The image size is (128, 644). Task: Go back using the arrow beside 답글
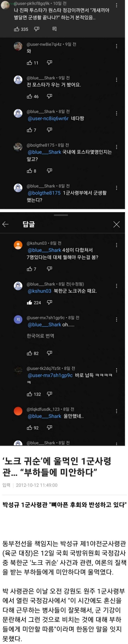click(6, 224)
